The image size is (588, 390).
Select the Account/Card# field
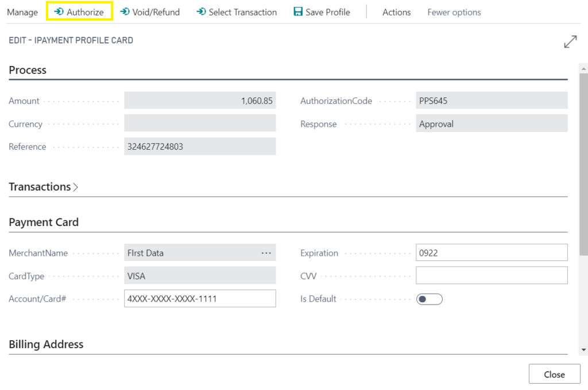pos(199,298)
